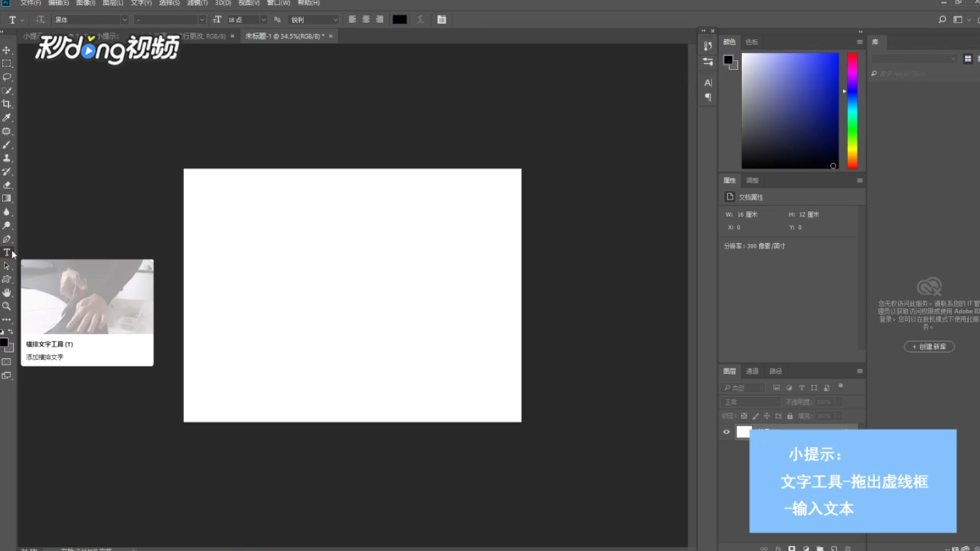Toggle lock position for the layer

[x=767, y=416]
